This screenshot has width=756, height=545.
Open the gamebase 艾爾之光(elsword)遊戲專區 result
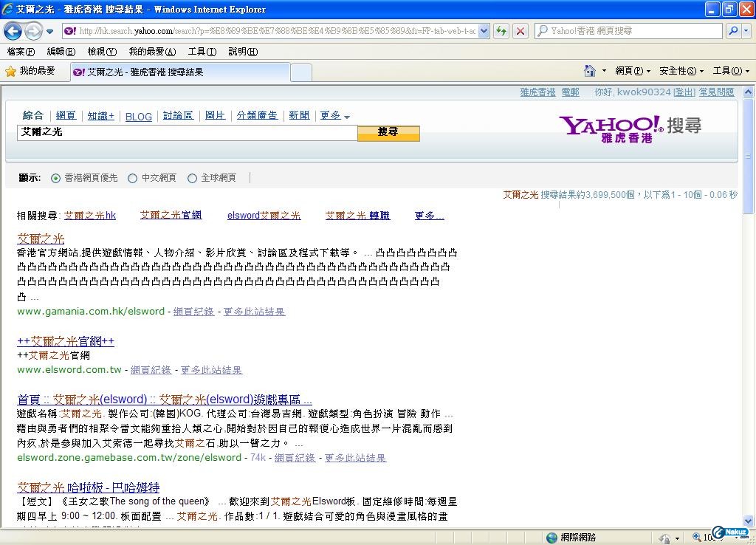click(165, 400)
